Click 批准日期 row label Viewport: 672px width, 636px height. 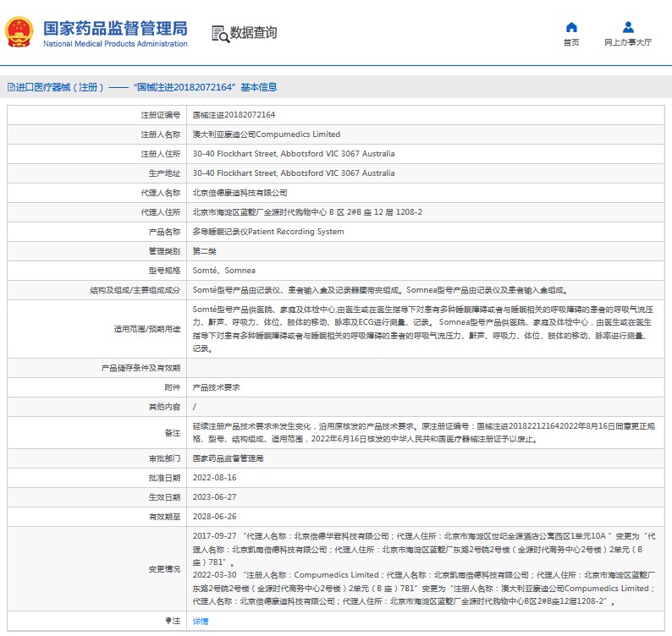164,478
